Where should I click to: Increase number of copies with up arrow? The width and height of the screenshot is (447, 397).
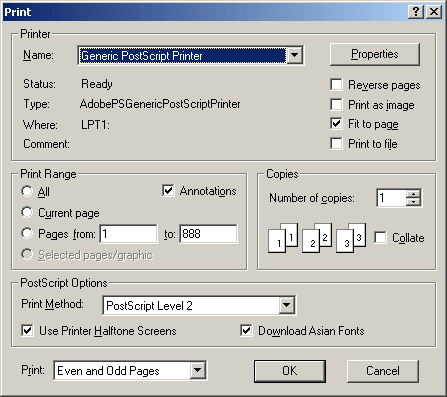pyautogui.click(x=414, y=194)
